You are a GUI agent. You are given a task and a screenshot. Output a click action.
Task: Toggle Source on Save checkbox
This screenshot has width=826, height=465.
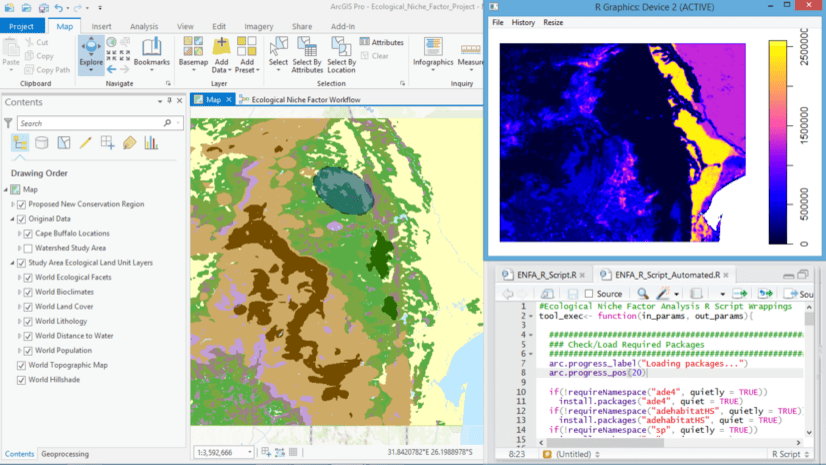pyautogui.click(x=589, y=293)
